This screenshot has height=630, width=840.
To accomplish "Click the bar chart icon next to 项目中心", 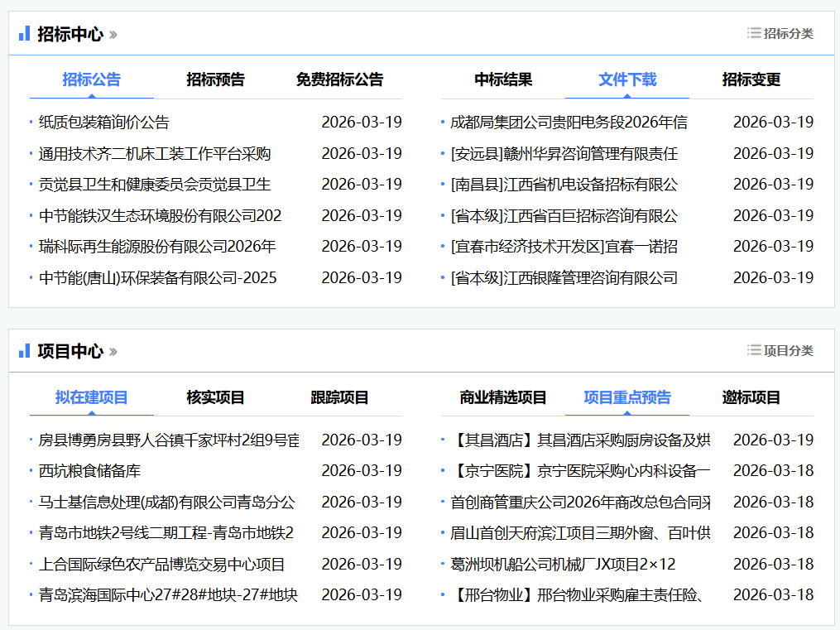I will [24, 350].
